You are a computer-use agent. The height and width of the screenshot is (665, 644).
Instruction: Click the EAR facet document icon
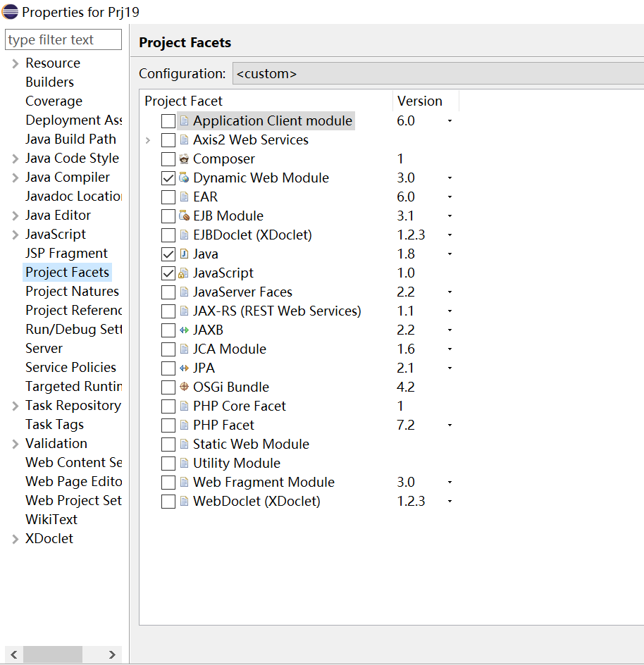[184, 197]
